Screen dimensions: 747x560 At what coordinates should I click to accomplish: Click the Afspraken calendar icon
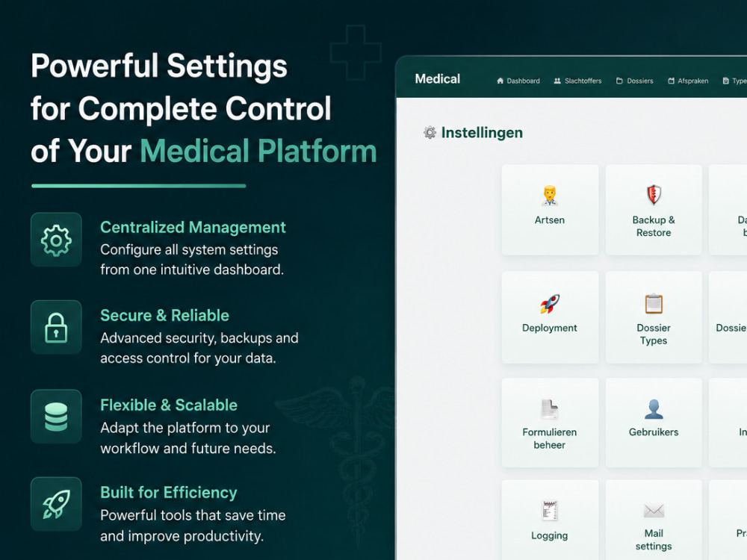(x=671, y=81)
